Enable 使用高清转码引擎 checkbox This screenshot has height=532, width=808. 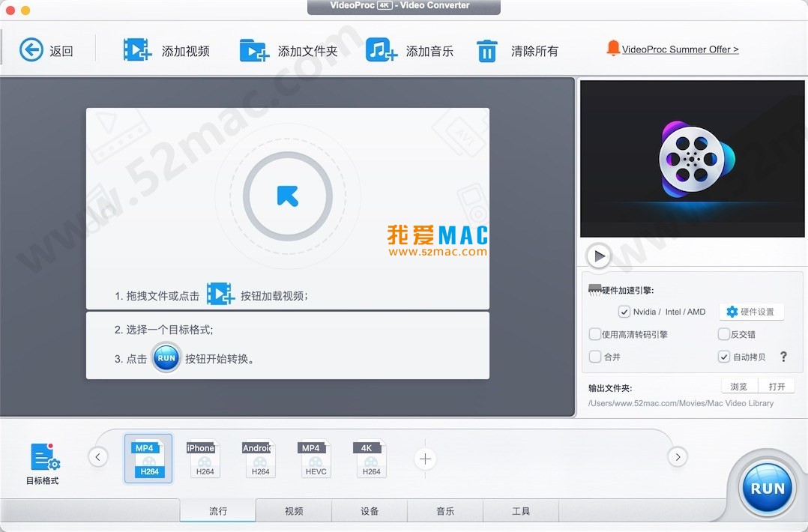pyautogui.click(x=594, y=334)
